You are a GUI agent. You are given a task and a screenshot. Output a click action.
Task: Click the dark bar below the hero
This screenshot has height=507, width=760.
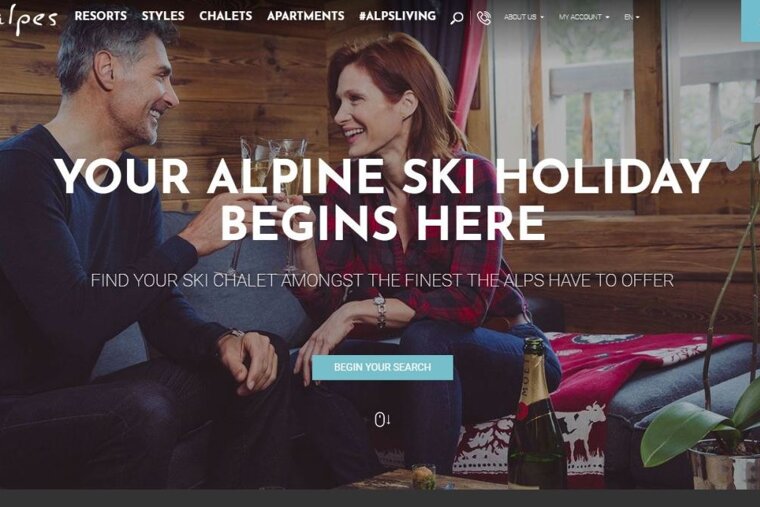[x=380, y=498]
